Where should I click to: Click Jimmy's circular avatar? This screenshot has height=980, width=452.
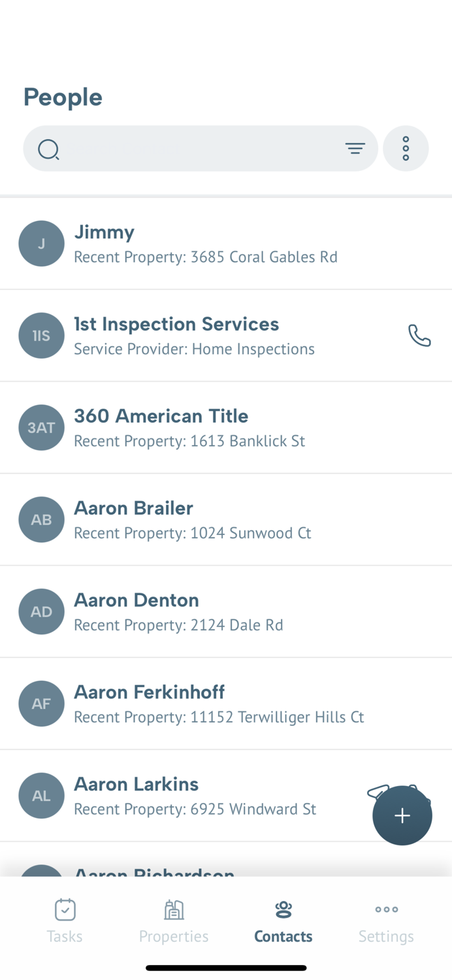[41, 243]
